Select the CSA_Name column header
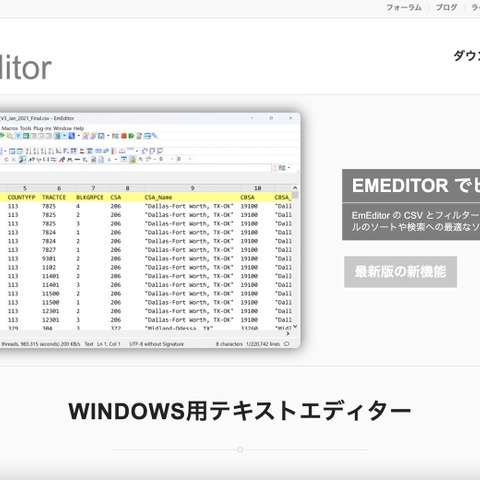 [158, 197]
